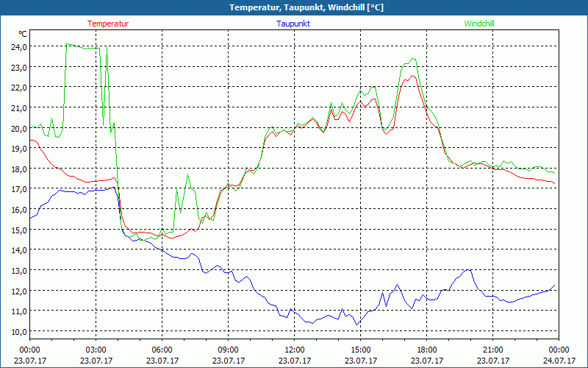Click the blue Taupunkt legend label
The image size is (588, 368).
click(x=293, y=24)
